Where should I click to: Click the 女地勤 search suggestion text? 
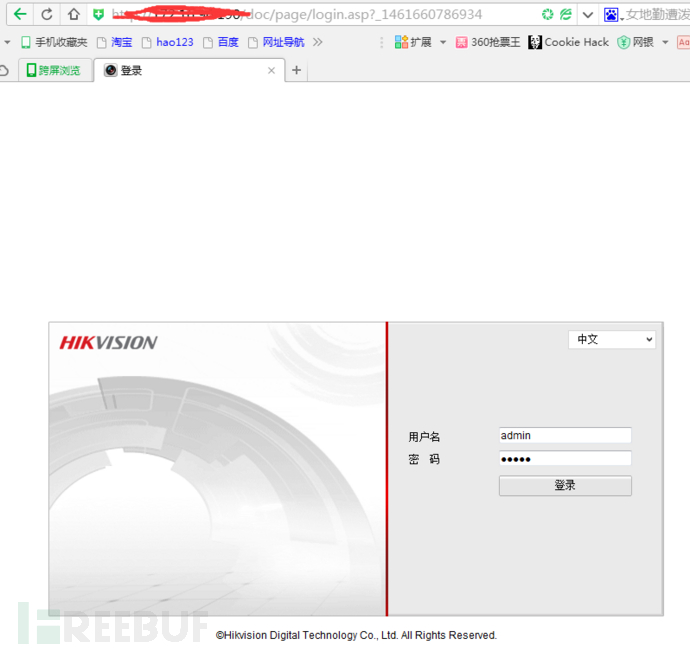[x=657, y=15]
